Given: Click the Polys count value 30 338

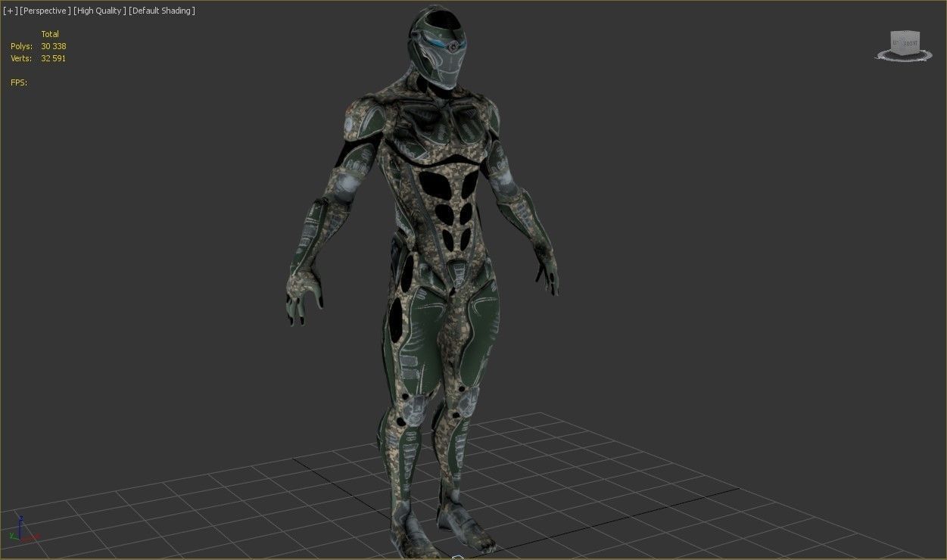Looking at the screenshot, I should pyautogui.click(x=54, y=46).
